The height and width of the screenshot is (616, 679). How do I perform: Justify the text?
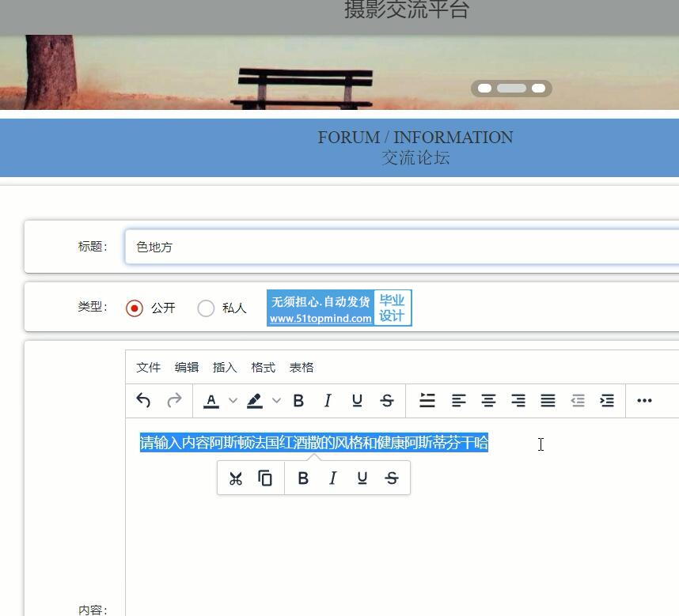point(548,401)
